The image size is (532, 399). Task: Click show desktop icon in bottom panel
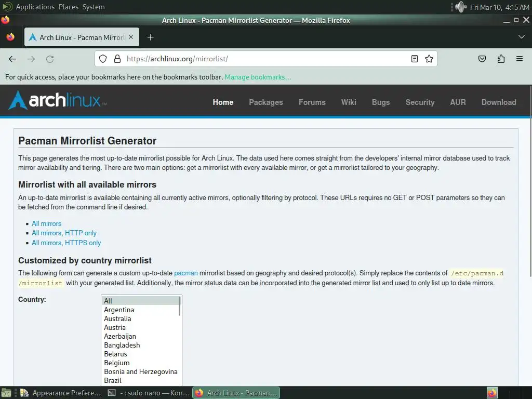coord(6,393)
